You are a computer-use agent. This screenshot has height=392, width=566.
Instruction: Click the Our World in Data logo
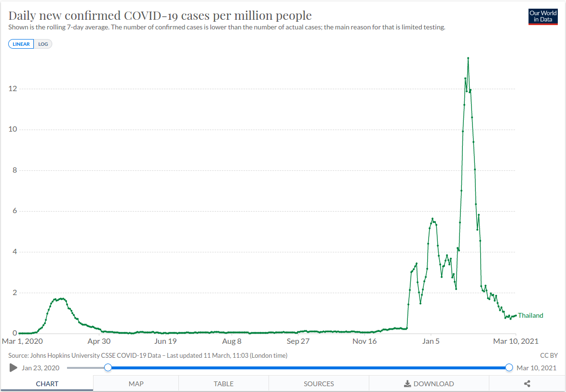pyautogui.click(x=543, y=16)
